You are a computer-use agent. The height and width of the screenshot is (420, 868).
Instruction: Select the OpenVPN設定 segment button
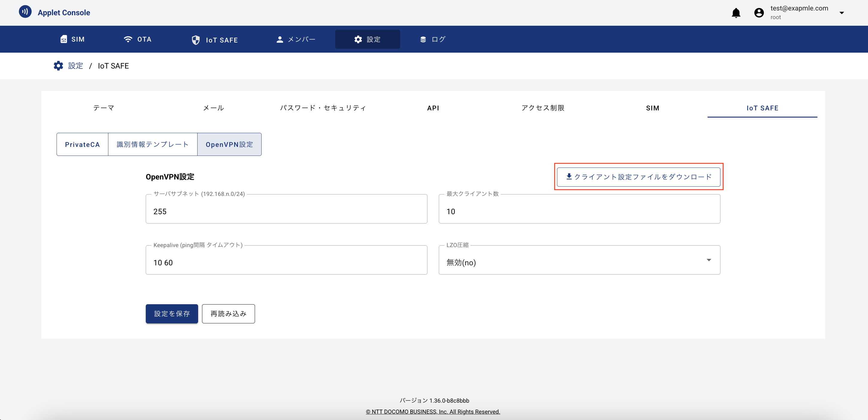click(x=230, y=144)
